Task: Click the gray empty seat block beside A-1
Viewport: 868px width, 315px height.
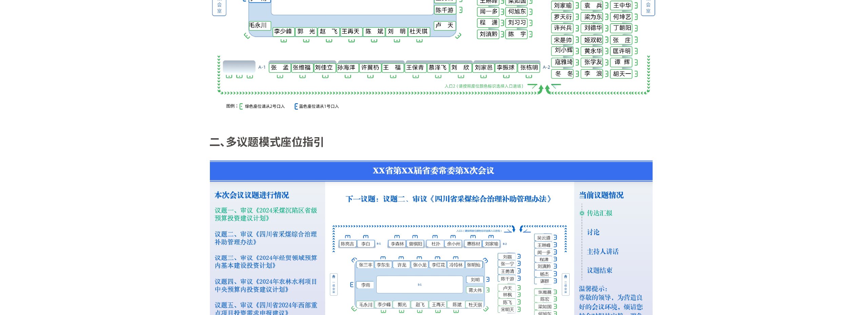Action: [x=239, y=66]
